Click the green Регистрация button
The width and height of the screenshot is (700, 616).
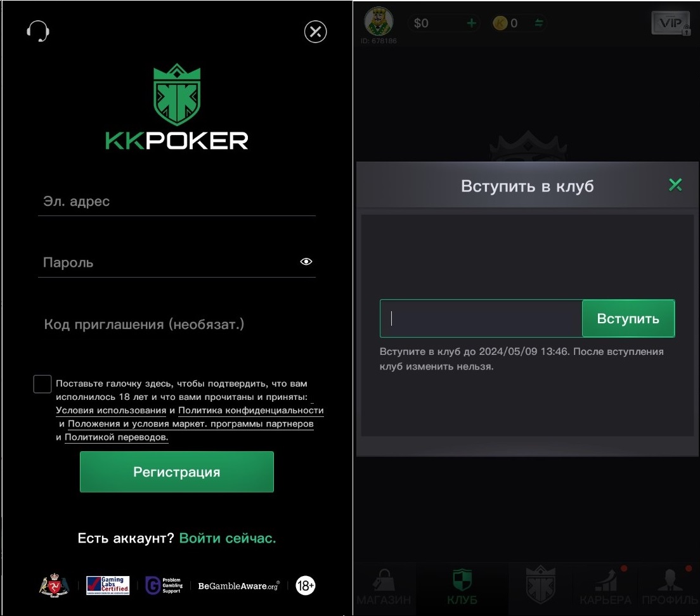[x=177, y=472]
